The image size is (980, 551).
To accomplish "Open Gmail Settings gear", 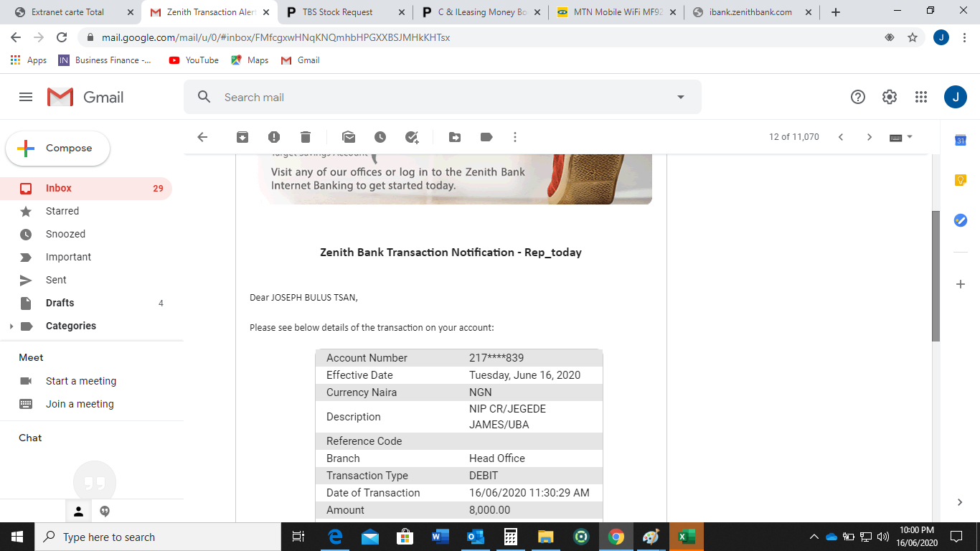I will pyautogui.click(x=890, y=97).
